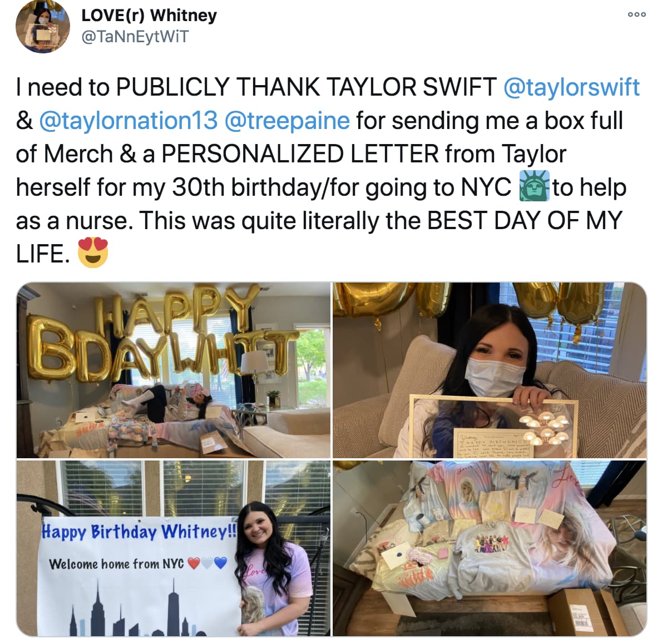Click the Statue of Liberty emoji
This screenshot has height=644, width=662.
pos(534,186)
